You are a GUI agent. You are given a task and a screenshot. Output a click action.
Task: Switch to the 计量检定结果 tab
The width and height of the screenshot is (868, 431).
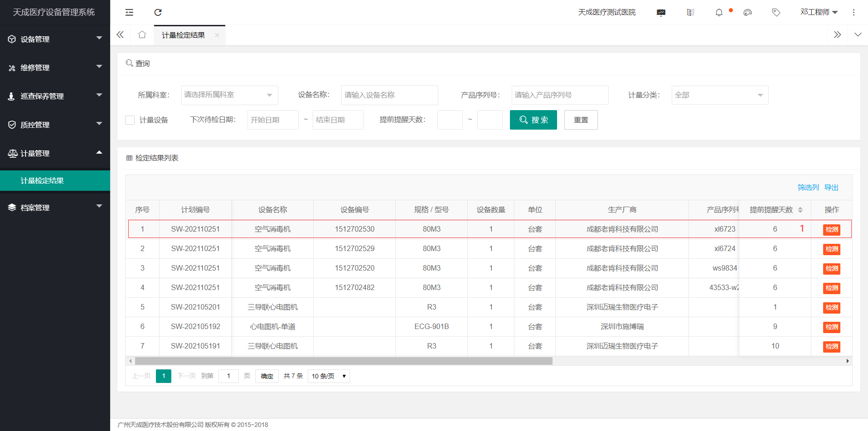[183, 35]
